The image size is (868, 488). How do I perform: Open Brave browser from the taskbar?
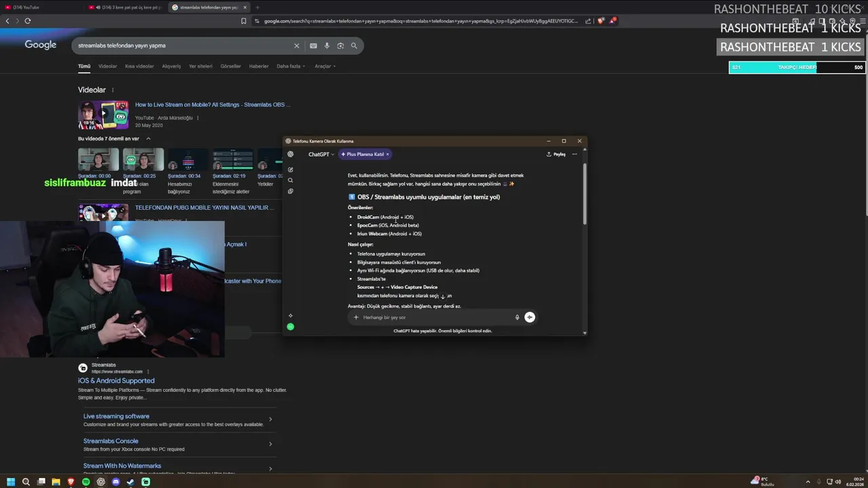tap(71, 482)
